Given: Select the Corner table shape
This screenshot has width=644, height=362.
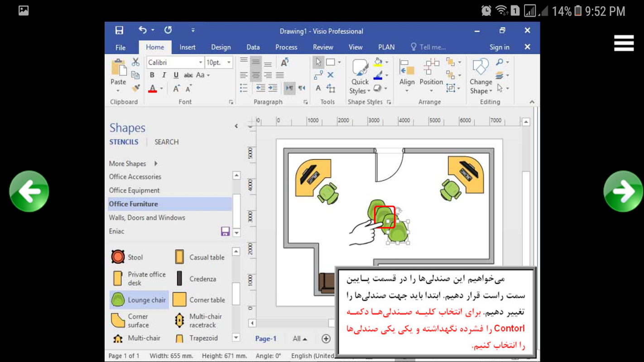Looking at the screenshot, I should point(199,300).
